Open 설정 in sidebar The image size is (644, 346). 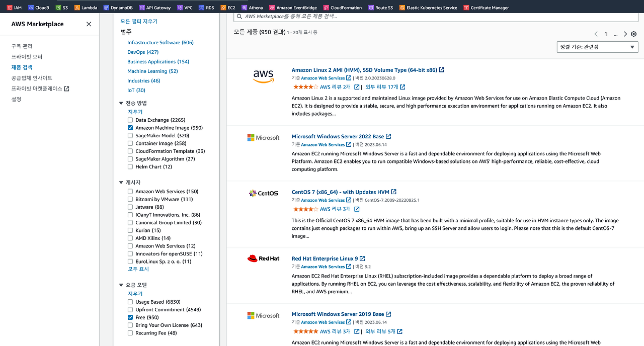(17, 100)
